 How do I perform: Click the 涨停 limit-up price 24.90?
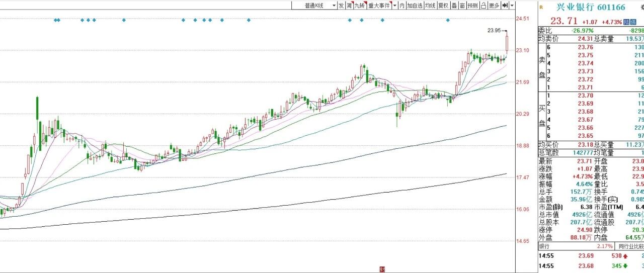coord(586,230)
